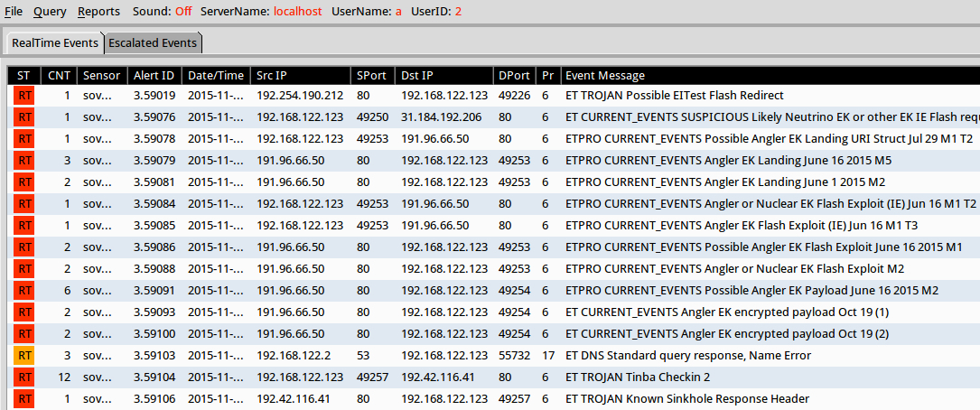
Task: Select the RealTime Events tab
Action: coord(55,43)
